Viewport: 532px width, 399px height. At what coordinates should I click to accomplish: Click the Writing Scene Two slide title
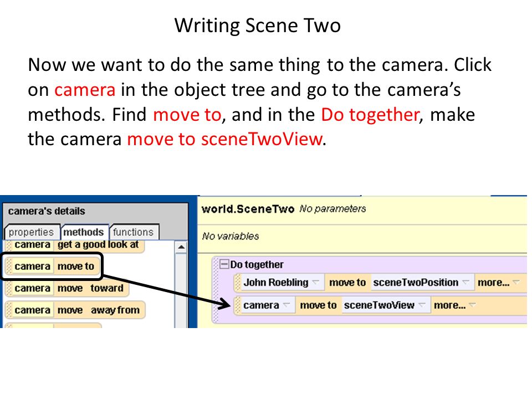(x=258, y=25)
